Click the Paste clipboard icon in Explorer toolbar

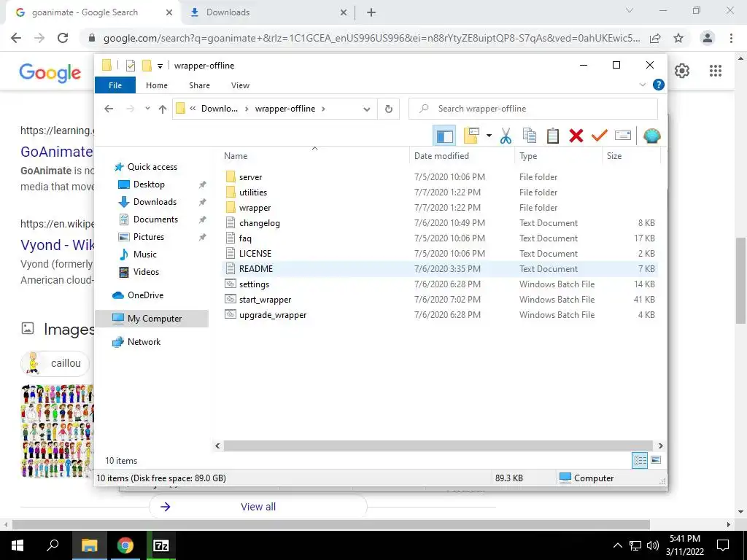click(553, 136)
